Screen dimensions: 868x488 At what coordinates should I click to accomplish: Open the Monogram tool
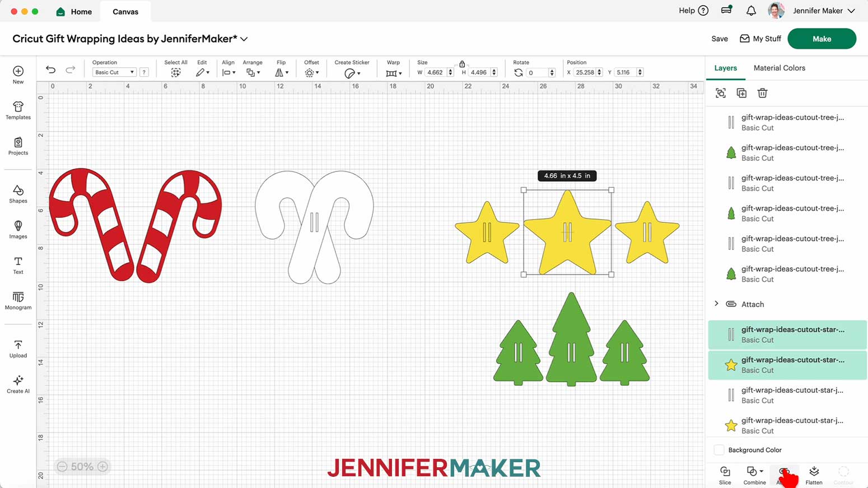pos(18,301)
